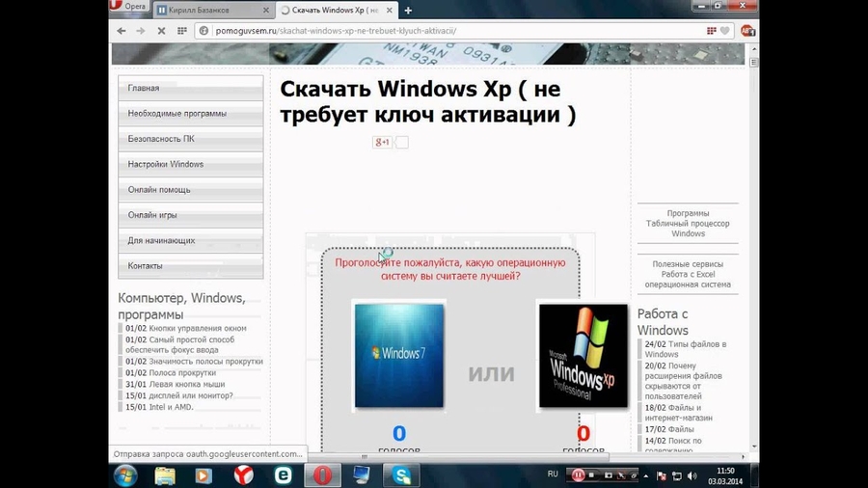Launch Skype from the taskbar

click(401, 474)
